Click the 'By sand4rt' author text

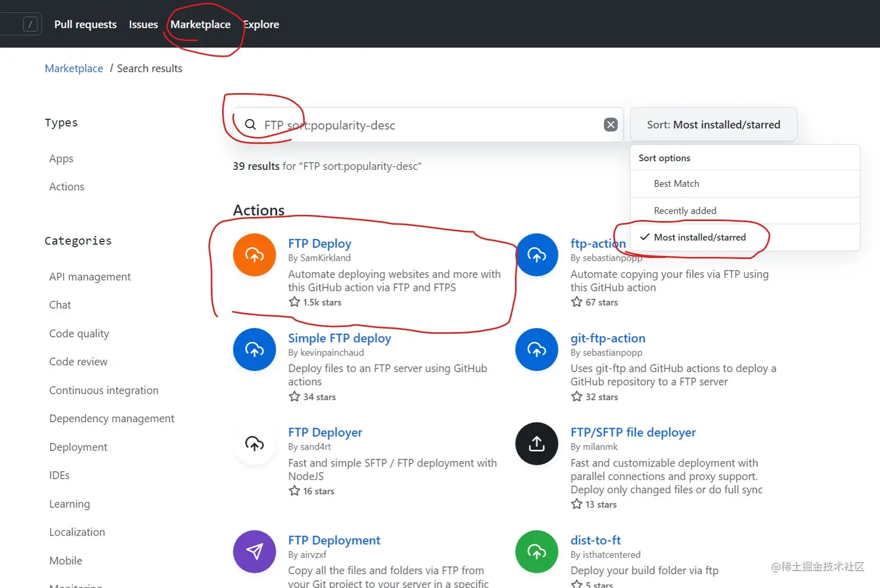310,447
